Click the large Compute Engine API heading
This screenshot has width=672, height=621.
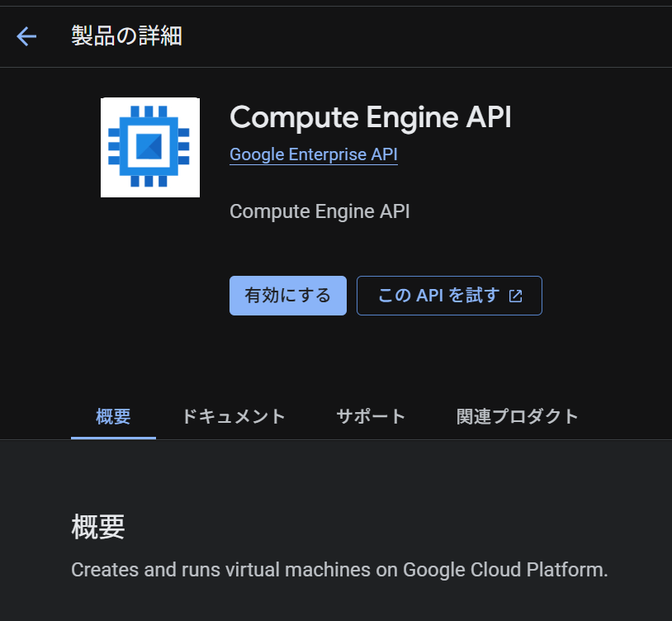pyautogui.click(x=371, y=117)
